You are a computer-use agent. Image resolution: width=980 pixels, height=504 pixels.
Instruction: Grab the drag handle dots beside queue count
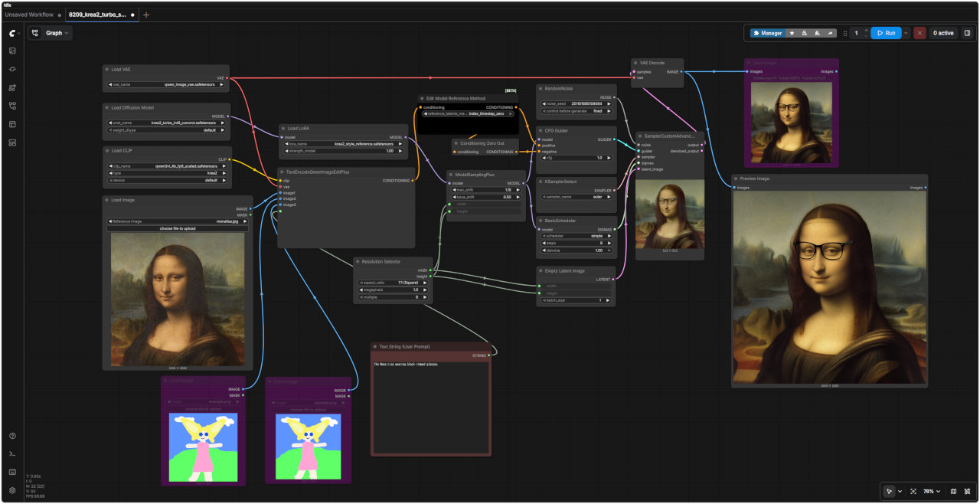click(845, 33)
